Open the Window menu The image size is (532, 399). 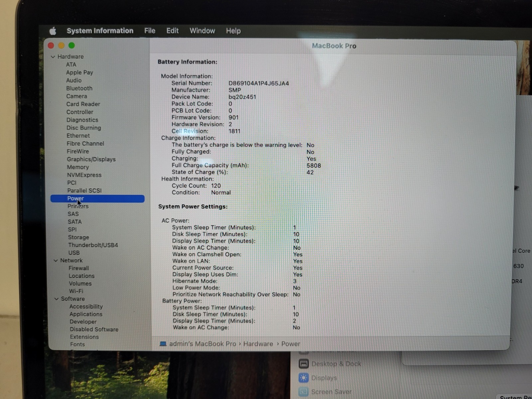tap(202, 31)
